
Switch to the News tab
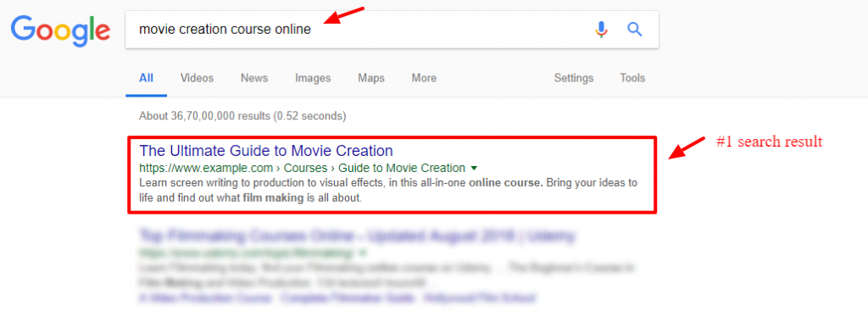point(254,78)
